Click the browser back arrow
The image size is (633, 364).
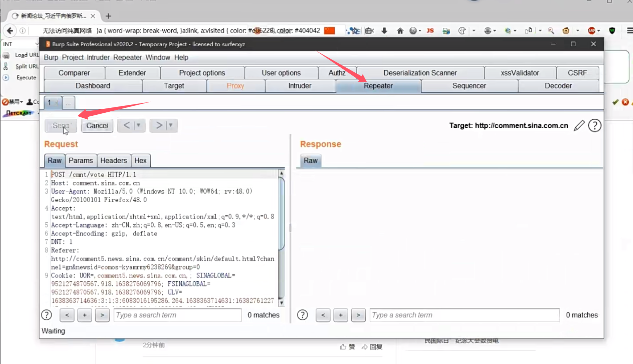coord(10,31)
